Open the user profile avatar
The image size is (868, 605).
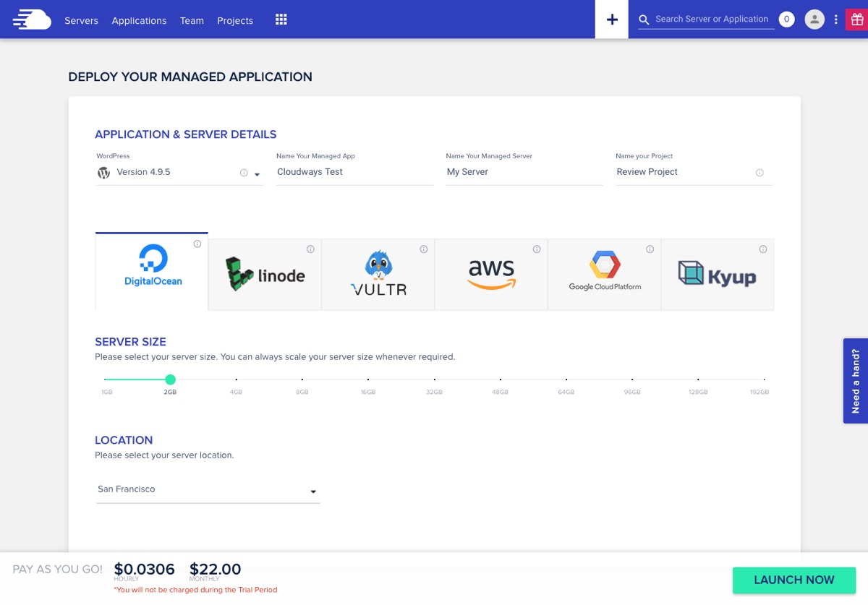814,20
